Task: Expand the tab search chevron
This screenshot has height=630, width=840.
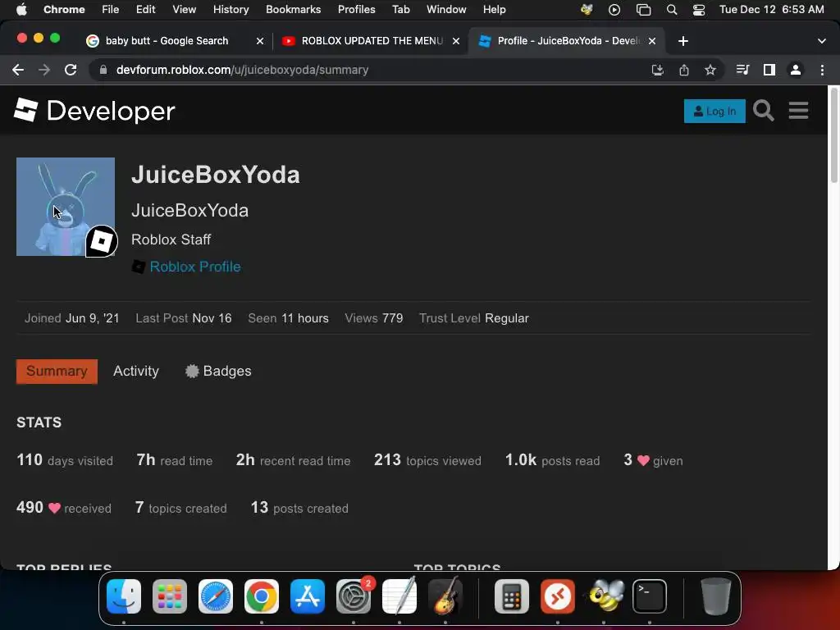Action: [821, 41]
